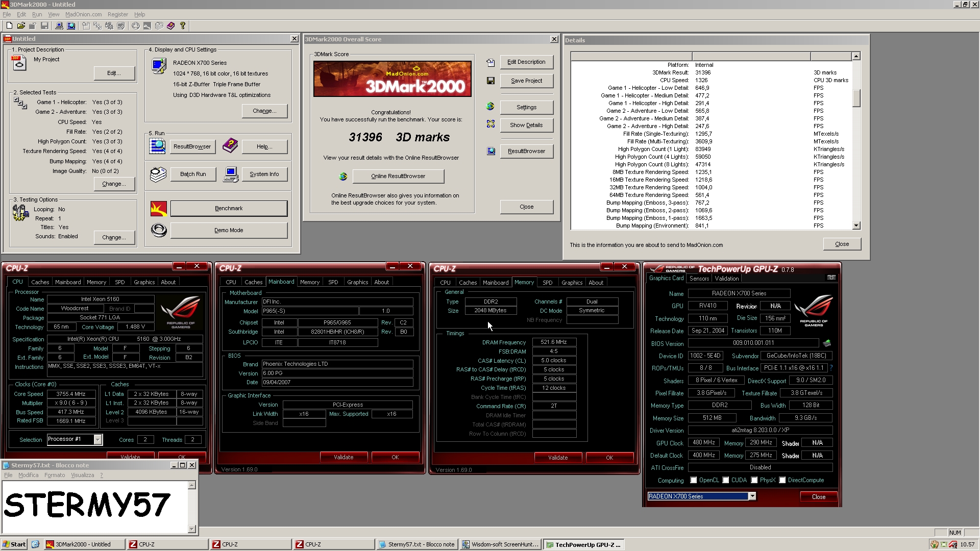Click the grayed floppy disk save toolbar icon

tap(44, 26)
